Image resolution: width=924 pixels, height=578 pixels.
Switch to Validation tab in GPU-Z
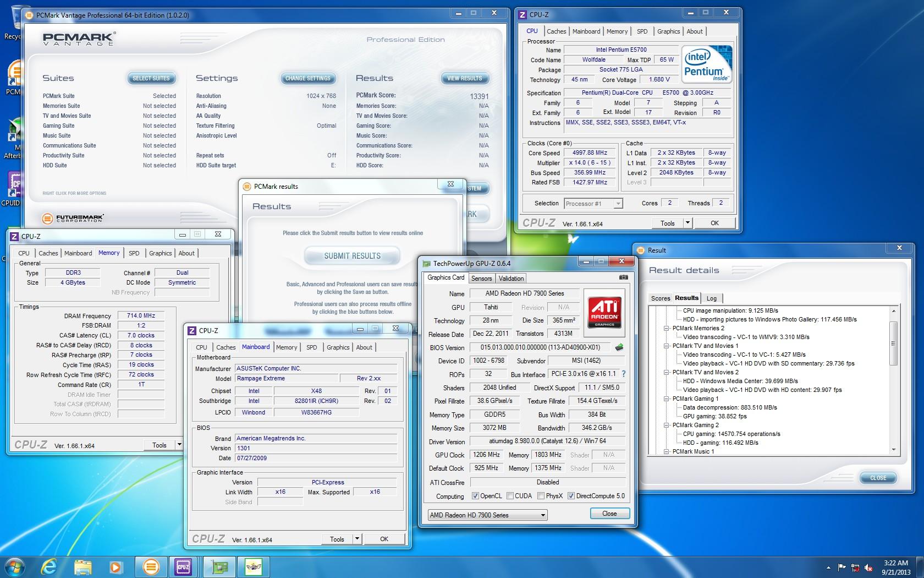511,279
